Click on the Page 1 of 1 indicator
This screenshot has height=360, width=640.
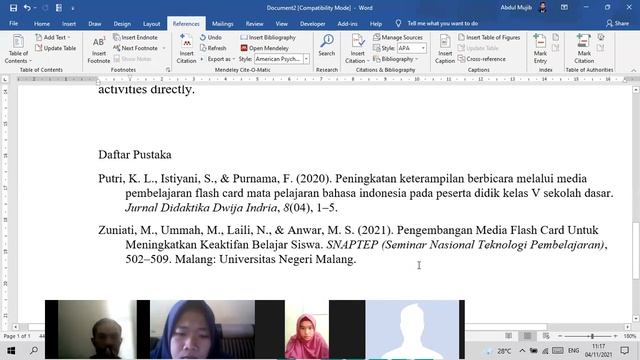tap(17, 336)
